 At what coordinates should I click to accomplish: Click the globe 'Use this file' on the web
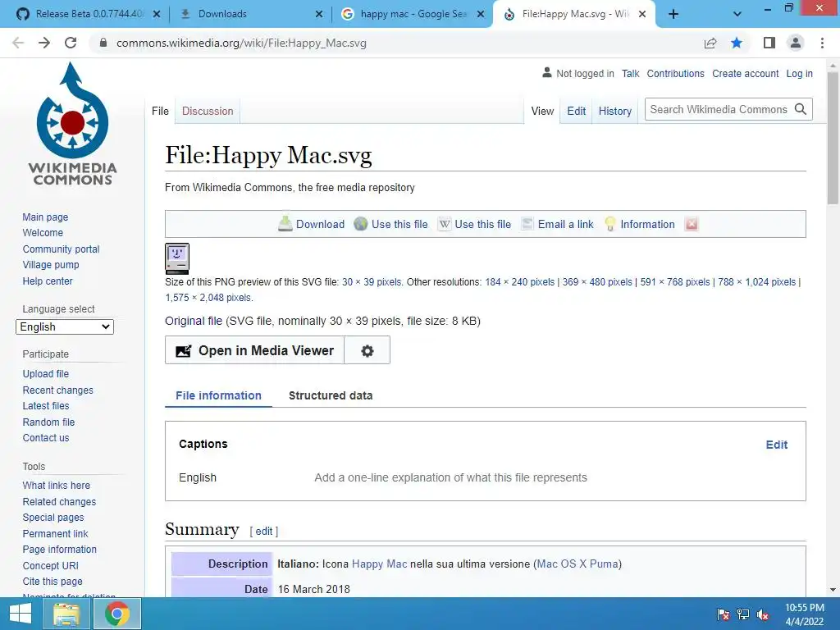click(x=361, y=224)
